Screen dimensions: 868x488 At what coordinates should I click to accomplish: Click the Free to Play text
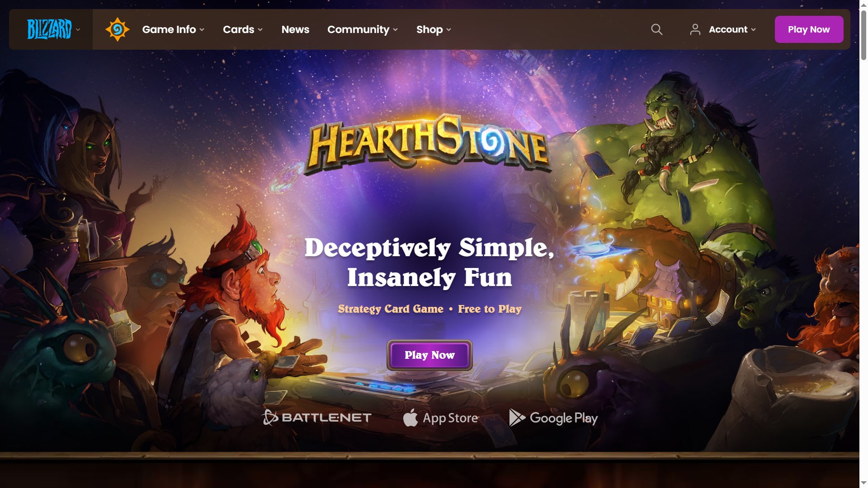[x=490, y=309]
